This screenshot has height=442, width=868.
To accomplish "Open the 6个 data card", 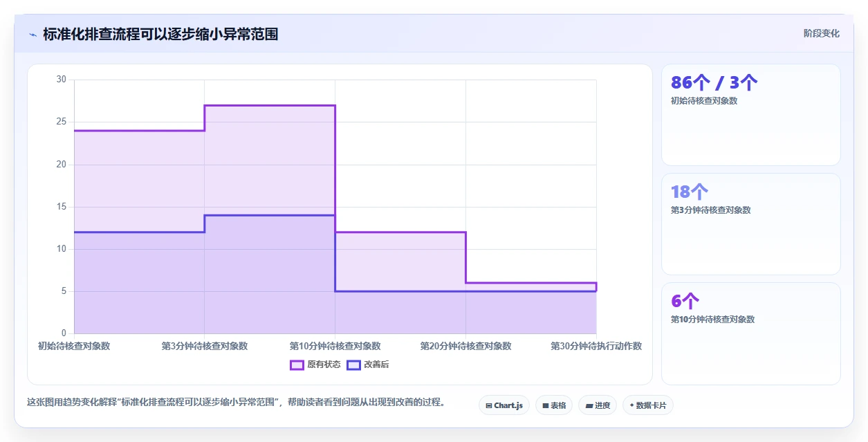I will (751, 333).
